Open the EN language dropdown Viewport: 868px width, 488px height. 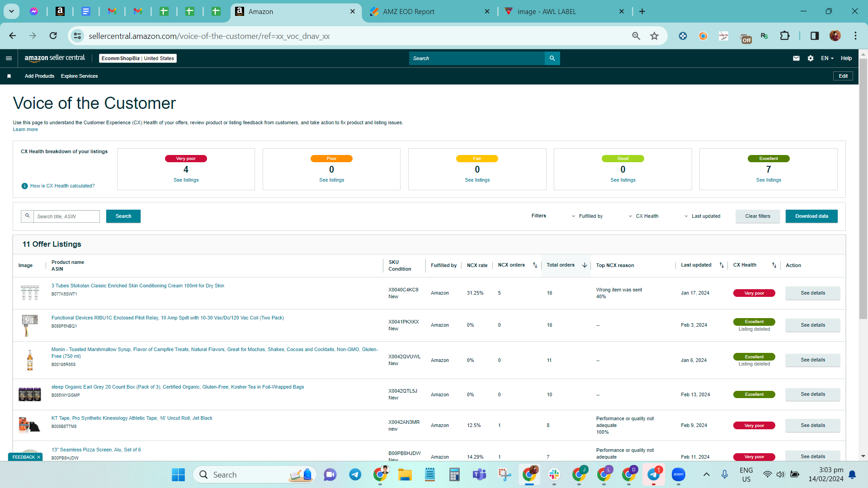827,58
